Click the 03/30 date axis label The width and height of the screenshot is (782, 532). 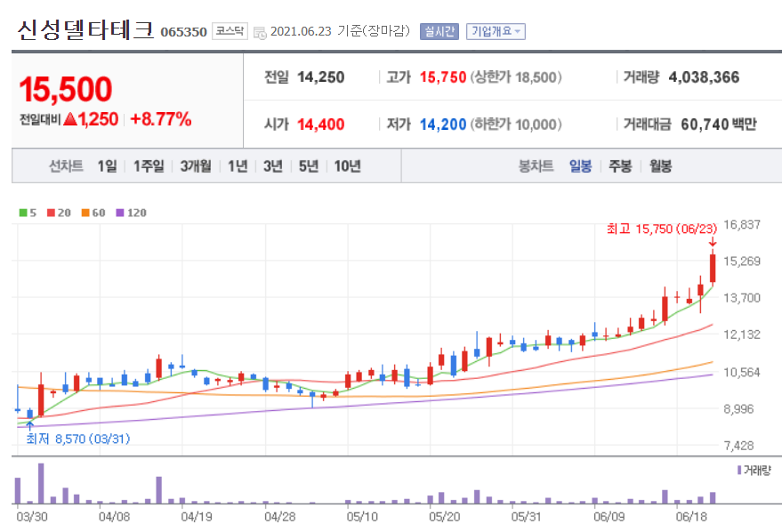[x=32, y=517]
